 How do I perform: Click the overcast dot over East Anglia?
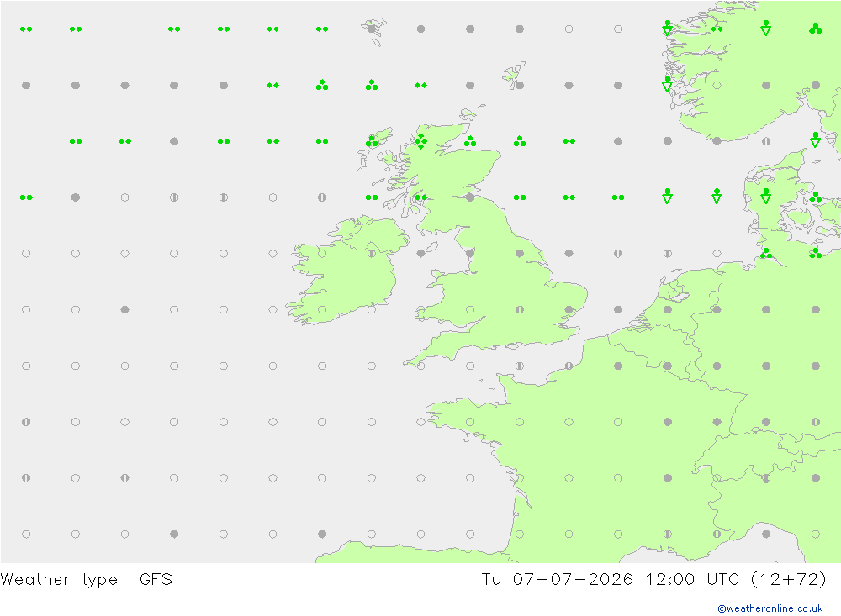(x=569, y=310)
